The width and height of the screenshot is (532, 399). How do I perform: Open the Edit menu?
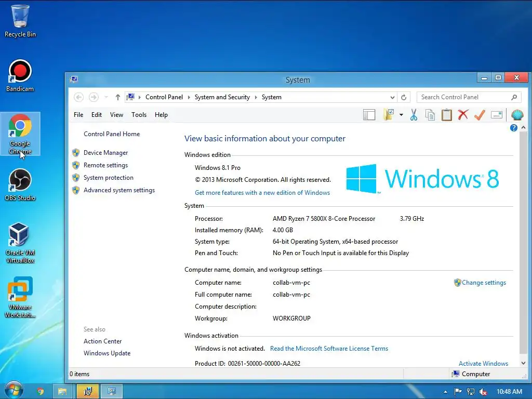click(97, 115)
